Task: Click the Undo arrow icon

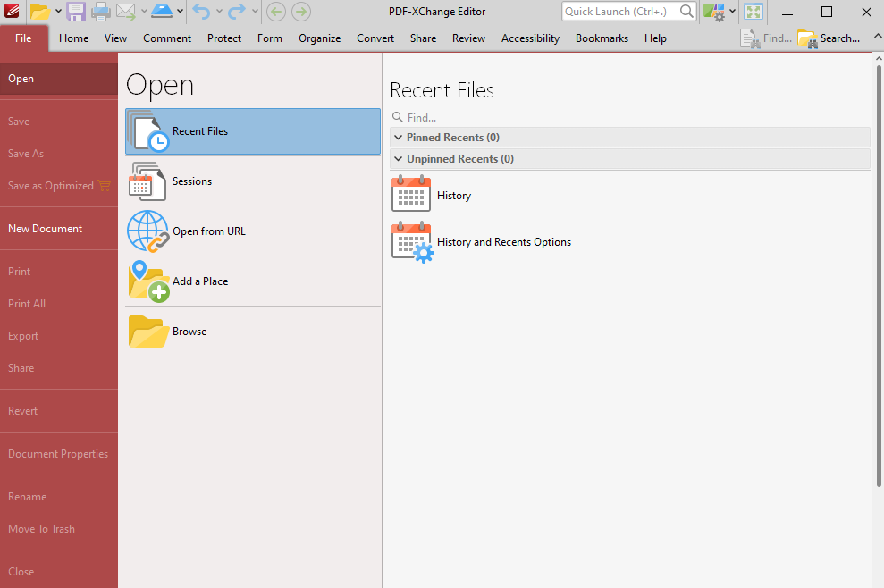Action: [201, 11]
